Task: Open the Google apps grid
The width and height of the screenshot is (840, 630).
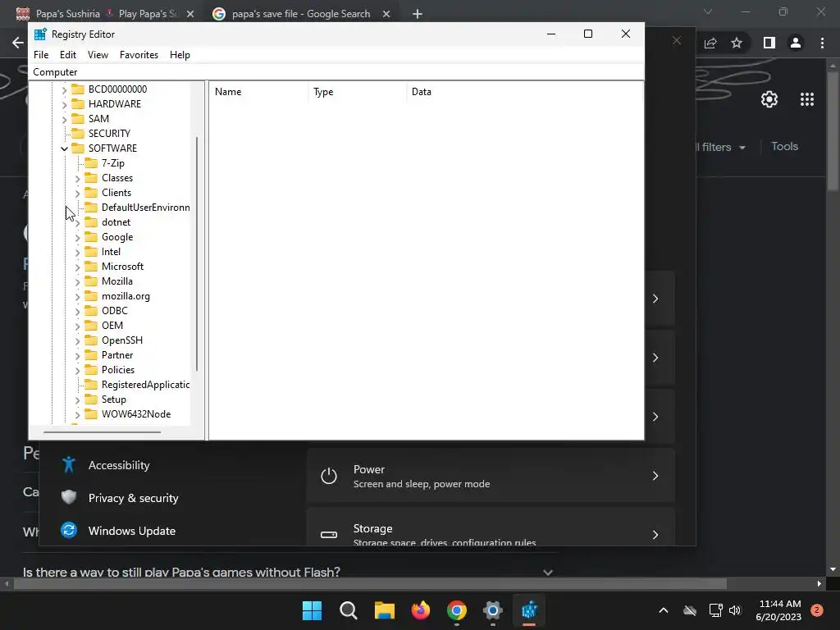Action: (x=807, y=99)
